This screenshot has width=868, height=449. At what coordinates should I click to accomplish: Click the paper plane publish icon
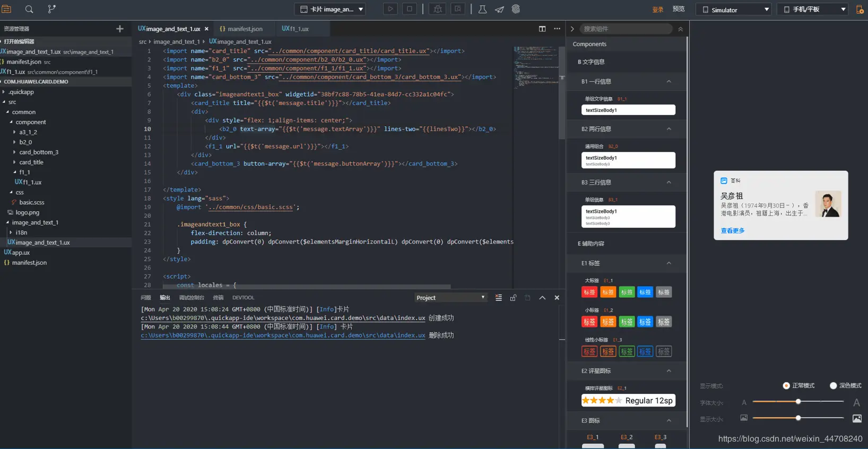tap(499, 9)
